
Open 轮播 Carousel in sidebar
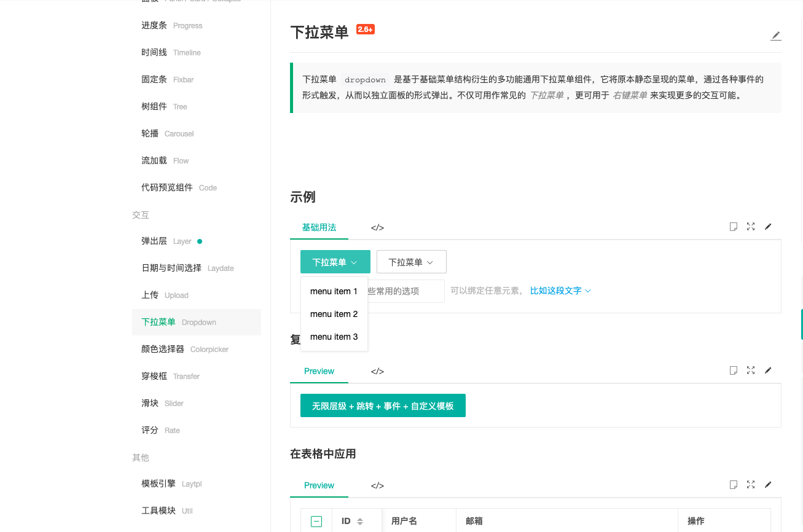click(x=197, y=133)
